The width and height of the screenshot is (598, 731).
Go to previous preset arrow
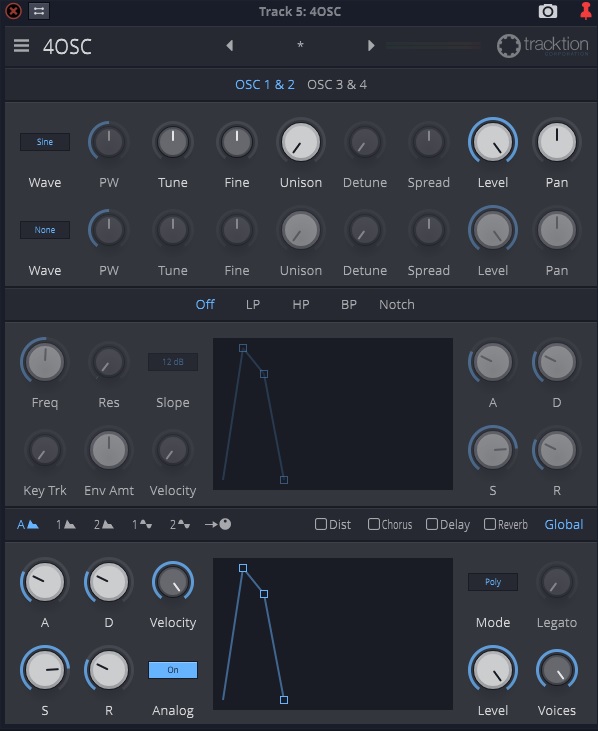(229, 46)
